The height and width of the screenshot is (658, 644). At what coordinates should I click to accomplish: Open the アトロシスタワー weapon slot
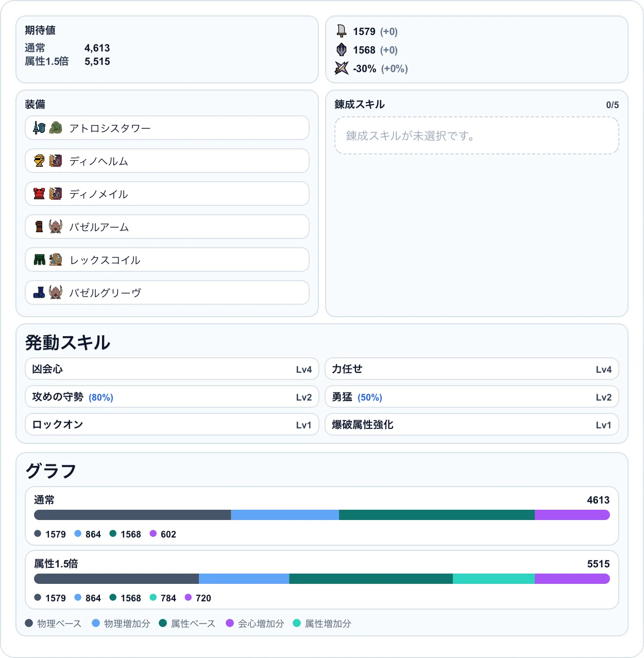click(167, 128)
